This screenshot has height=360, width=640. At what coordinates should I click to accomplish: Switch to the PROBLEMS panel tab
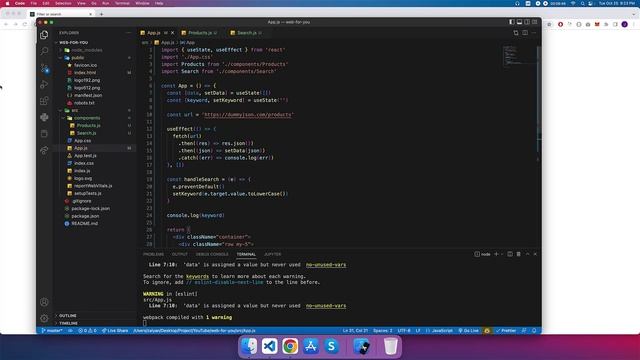[153, 254]
